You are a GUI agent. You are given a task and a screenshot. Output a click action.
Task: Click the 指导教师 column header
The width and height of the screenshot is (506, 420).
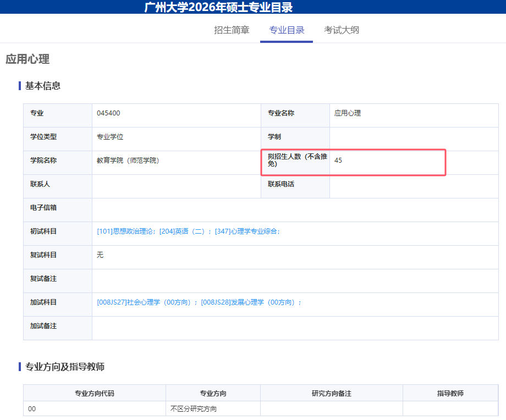pyautogui.click(x=450, y=394)
